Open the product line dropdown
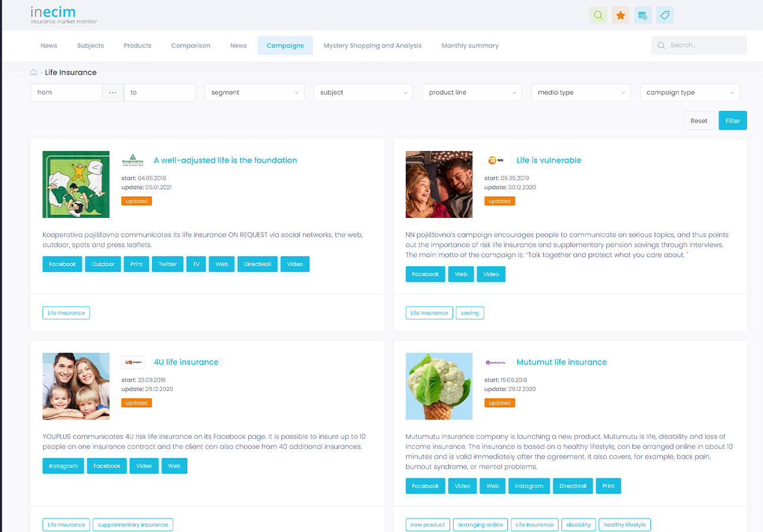Screen dimensions: 763x532 click(x=473, y=92)
